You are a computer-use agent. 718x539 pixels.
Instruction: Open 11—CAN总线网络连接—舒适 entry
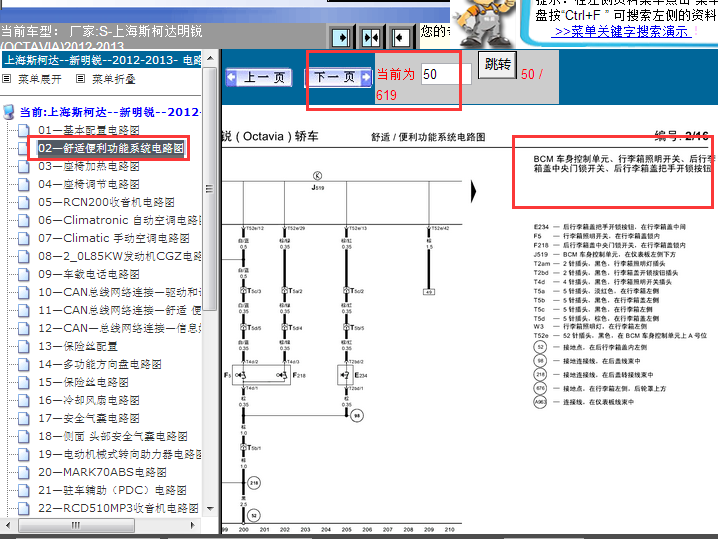[x=120, y=310]
